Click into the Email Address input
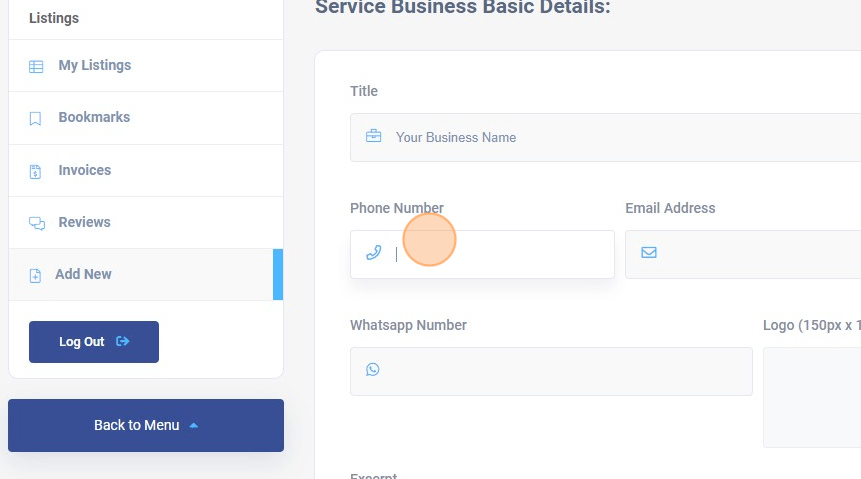 [760, 254]
